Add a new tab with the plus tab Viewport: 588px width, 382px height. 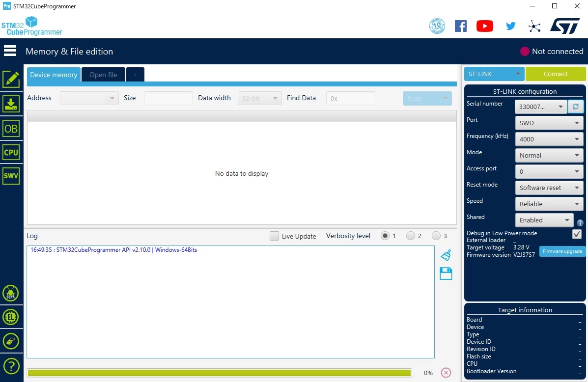(135, 75)
